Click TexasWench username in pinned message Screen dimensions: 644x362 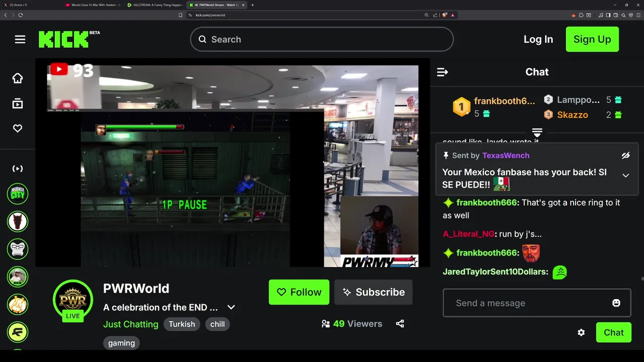(506, 155)
